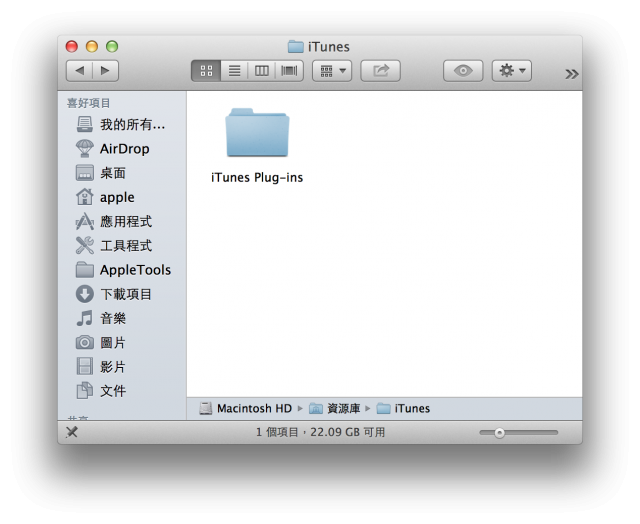This screenshot has width=640, height=524.
Task: Open 我的所有... in the sidebar
Action: point(121,124)
